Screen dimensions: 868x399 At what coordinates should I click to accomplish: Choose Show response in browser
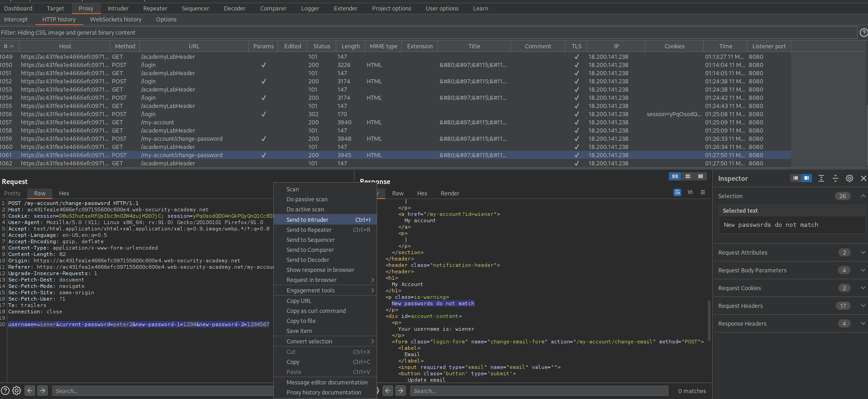[x=325, y=270]
